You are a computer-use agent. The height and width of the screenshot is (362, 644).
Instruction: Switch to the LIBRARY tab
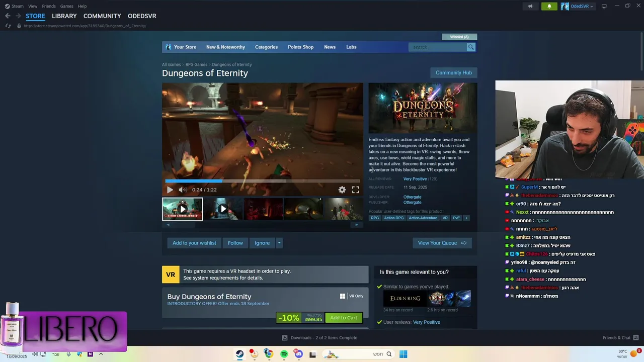point(64,16)
